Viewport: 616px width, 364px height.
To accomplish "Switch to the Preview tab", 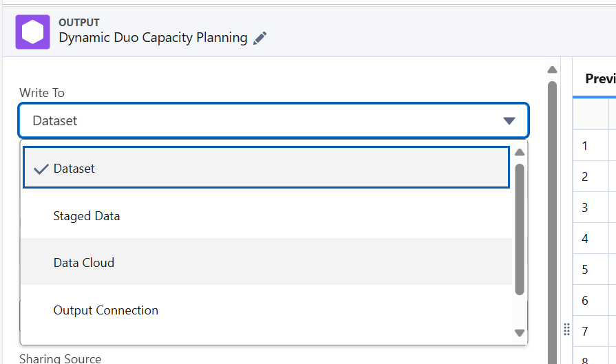I will pos(599,78).
